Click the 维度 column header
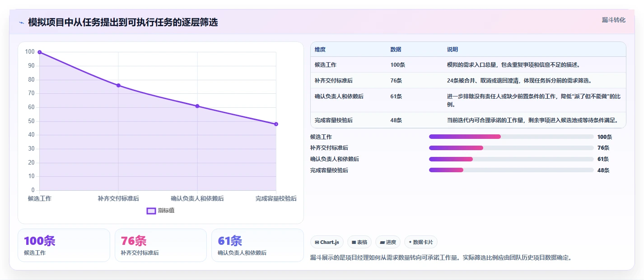 pos(320,50)
